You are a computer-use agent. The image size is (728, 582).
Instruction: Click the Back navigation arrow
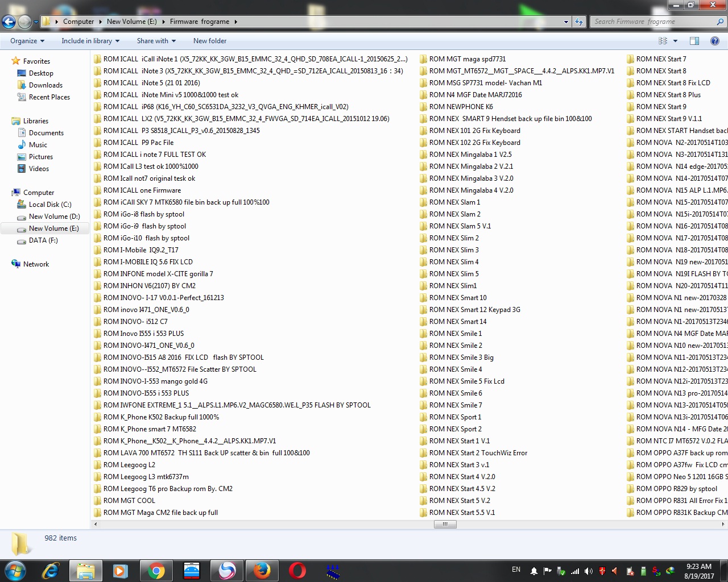[9, 22]
